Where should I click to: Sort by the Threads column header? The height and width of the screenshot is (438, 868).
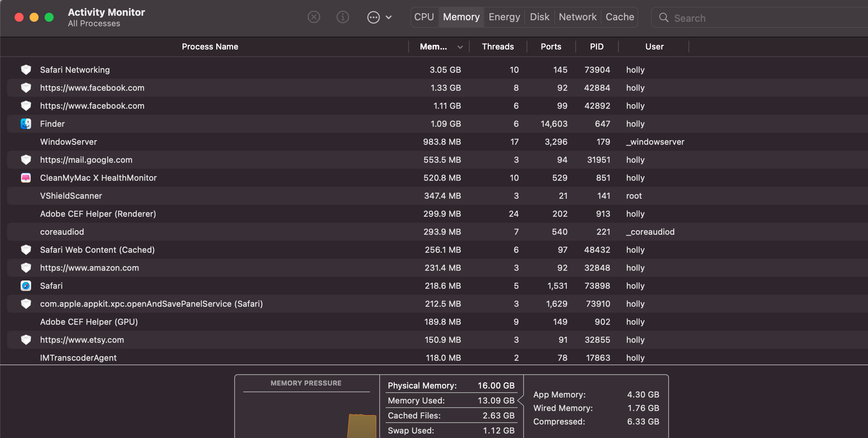coord(497,46)
